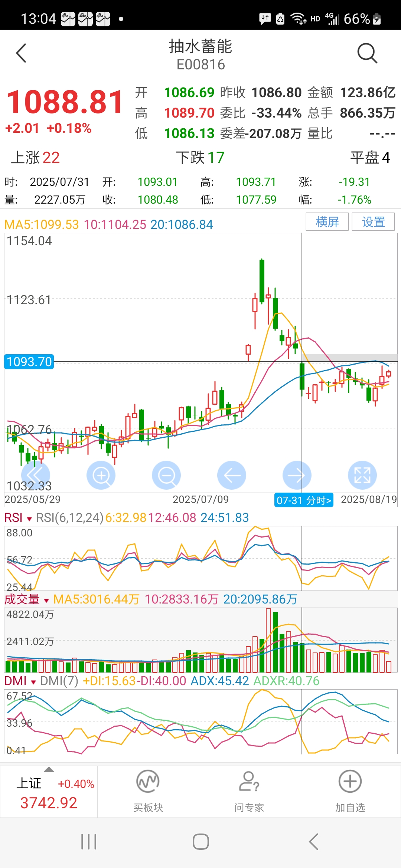
Task: Tap 下跌 17 falling count
Action: 200,158
